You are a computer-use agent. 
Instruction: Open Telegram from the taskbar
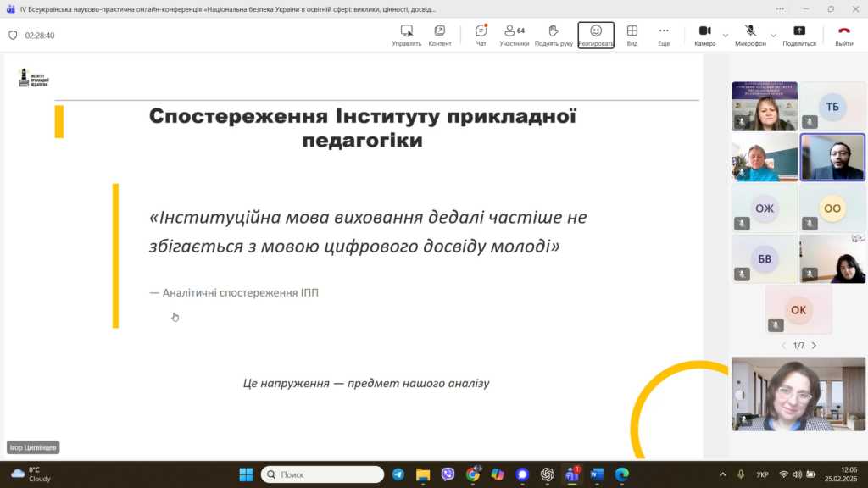pyautogui.click(x=398, y=474)
